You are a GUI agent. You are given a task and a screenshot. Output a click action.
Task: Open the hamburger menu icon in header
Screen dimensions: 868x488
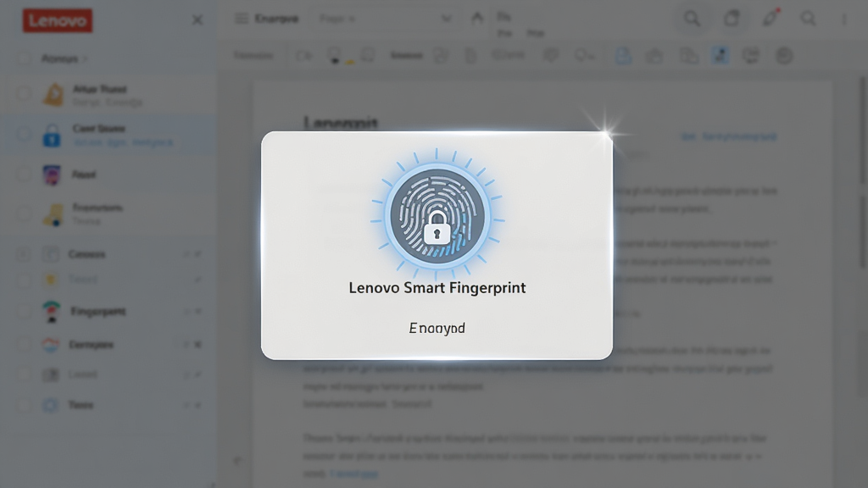[x=242, y=19]
